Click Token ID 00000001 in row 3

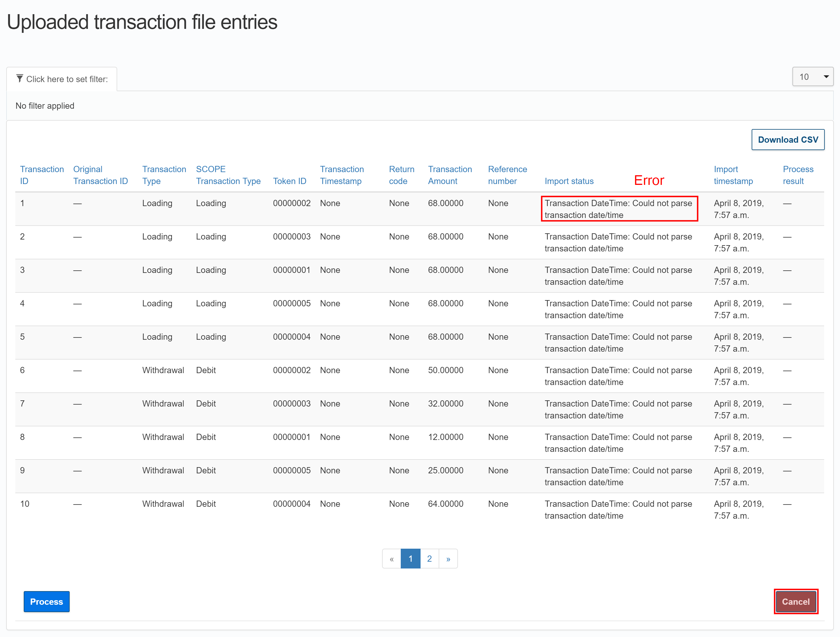pos(292,270)
